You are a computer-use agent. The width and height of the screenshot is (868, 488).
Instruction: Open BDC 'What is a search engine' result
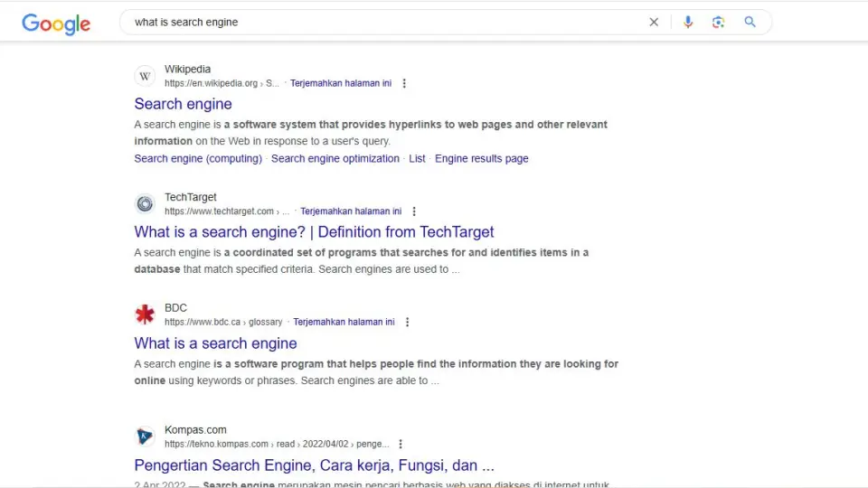[x=215, y=343]
